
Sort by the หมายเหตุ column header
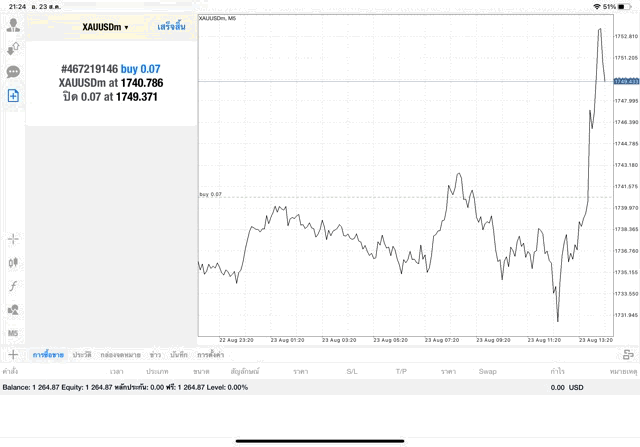pos(623,371)
